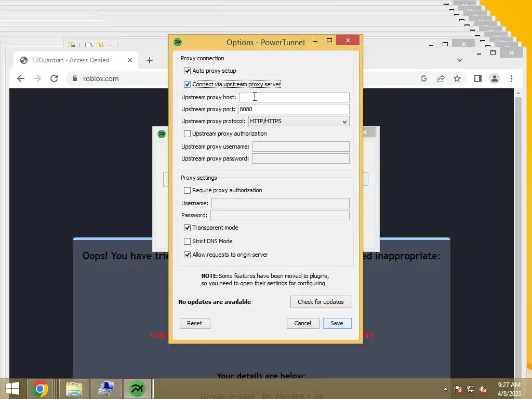
Task: Open network status tray icon
Action: pos(471,389)
